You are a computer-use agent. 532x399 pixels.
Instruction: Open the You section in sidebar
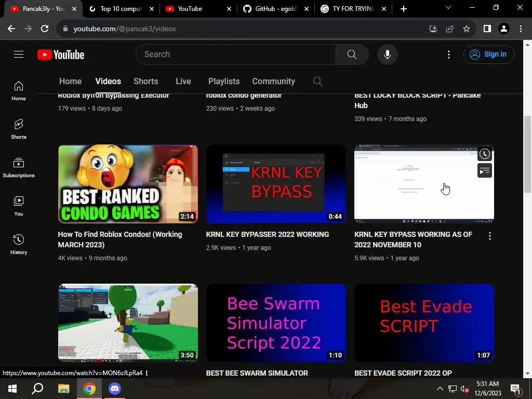tap(19, 206)
